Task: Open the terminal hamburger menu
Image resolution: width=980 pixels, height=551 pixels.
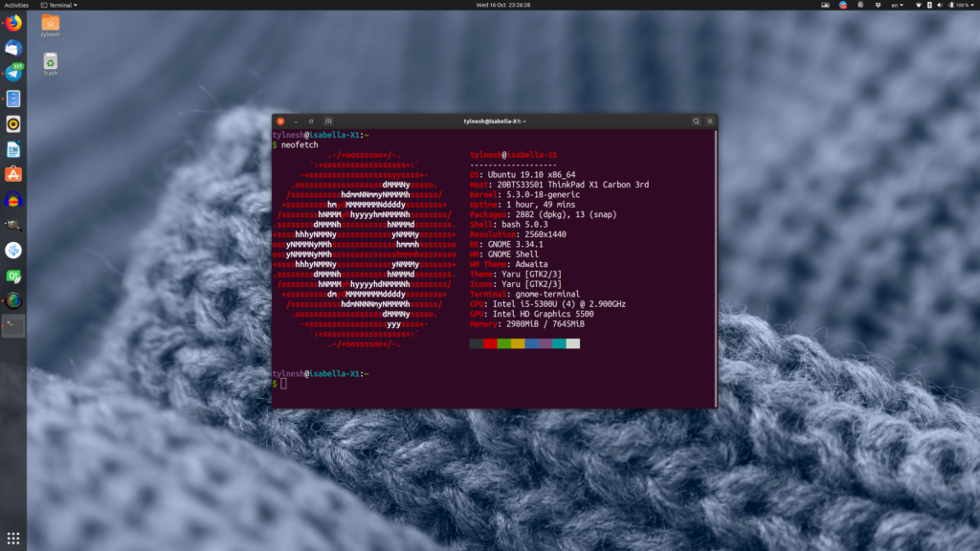Action: 710,121
